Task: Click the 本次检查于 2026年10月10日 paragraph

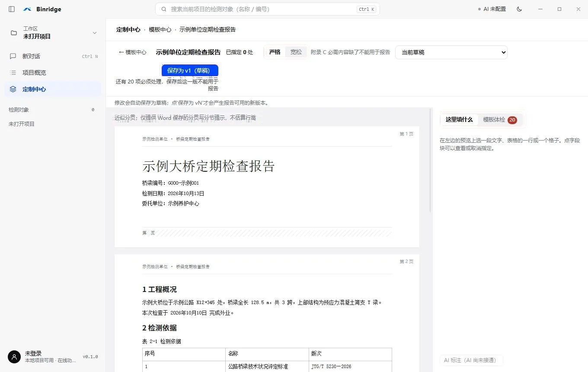Action: (188, 313)
